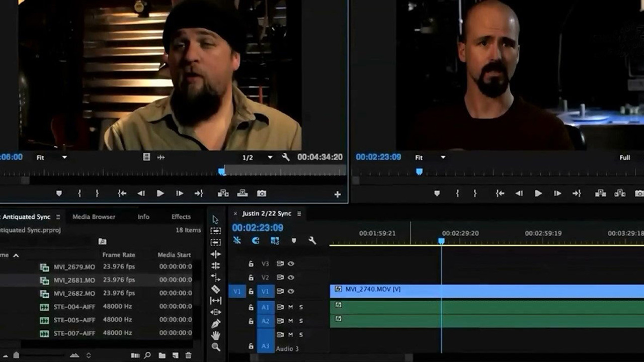This screenshot has height=362, width=644.
Task: Solo audio track A2
Action: (301, 321)
